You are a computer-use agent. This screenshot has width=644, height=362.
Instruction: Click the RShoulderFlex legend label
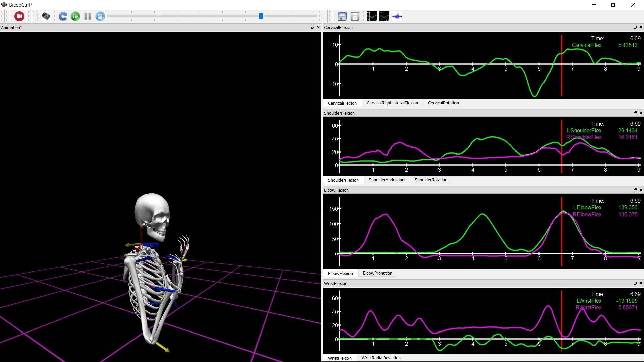tap(584, 137)
